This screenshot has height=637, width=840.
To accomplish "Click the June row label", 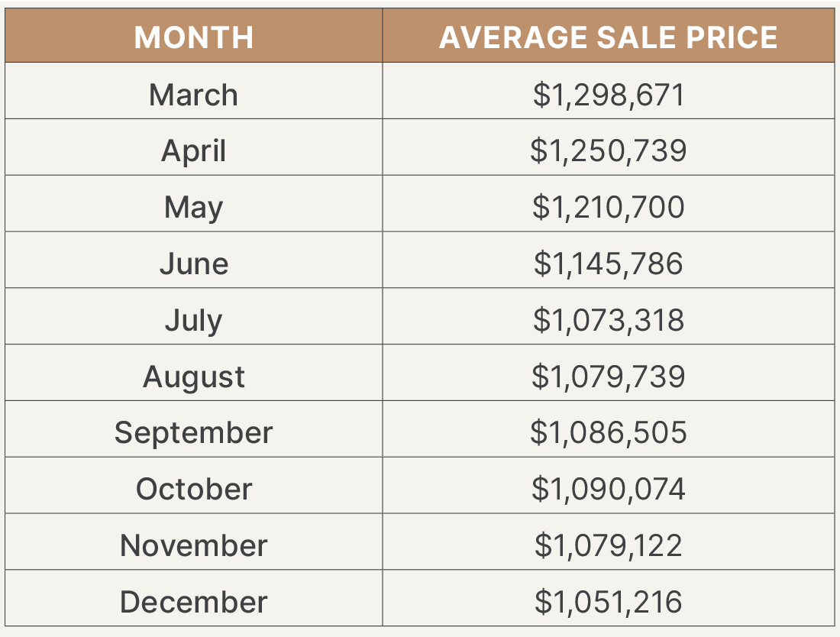I will (x=194, y=264).
